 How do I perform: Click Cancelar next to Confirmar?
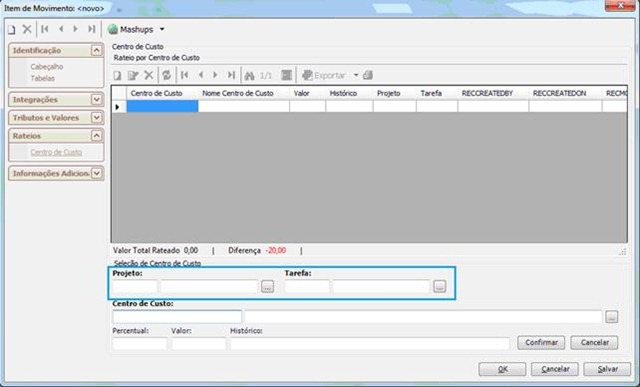(594, 343)
